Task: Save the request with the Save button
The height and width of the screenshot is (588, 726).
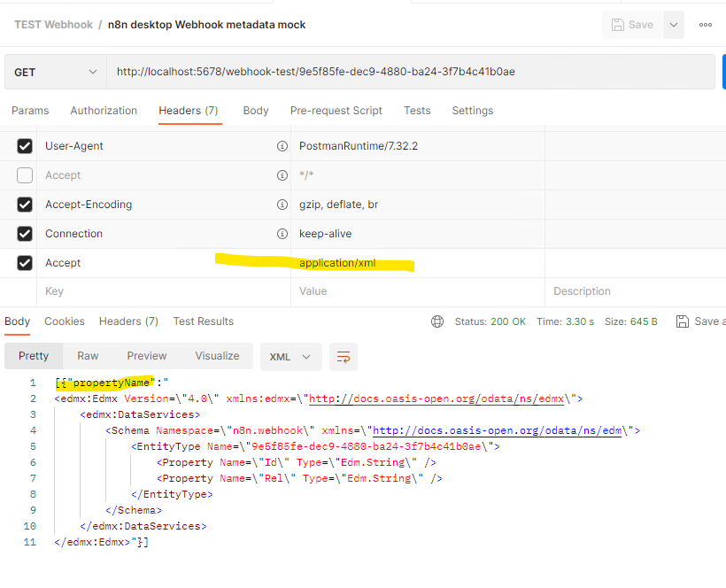Action: point(632,25)
